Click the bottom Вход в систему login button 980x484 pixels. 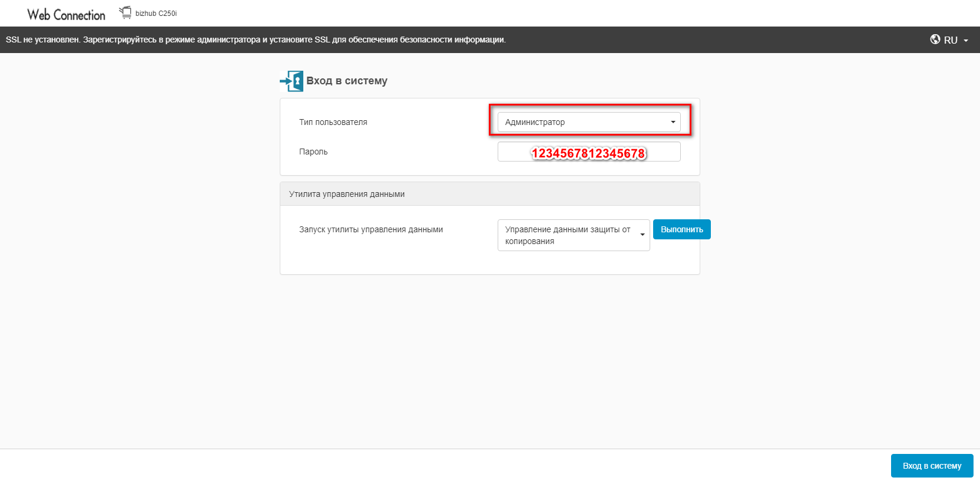point(932,466)
